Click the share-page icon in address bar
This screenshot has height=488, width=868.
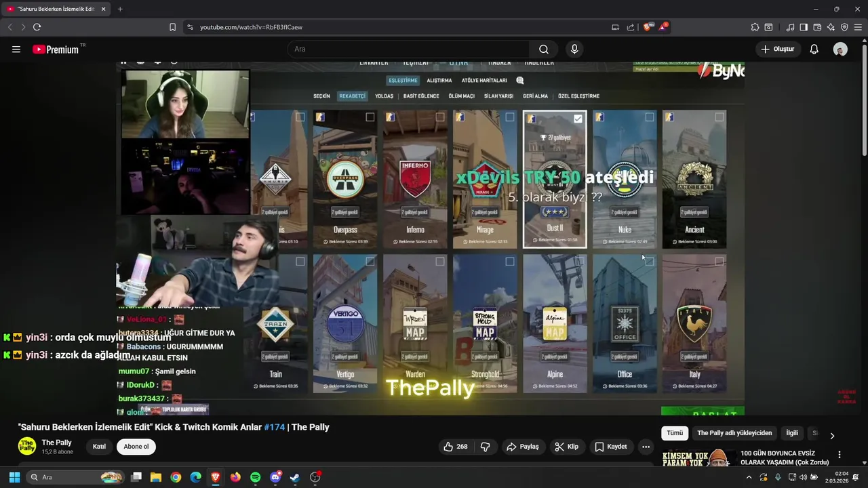tap(631, 27)
